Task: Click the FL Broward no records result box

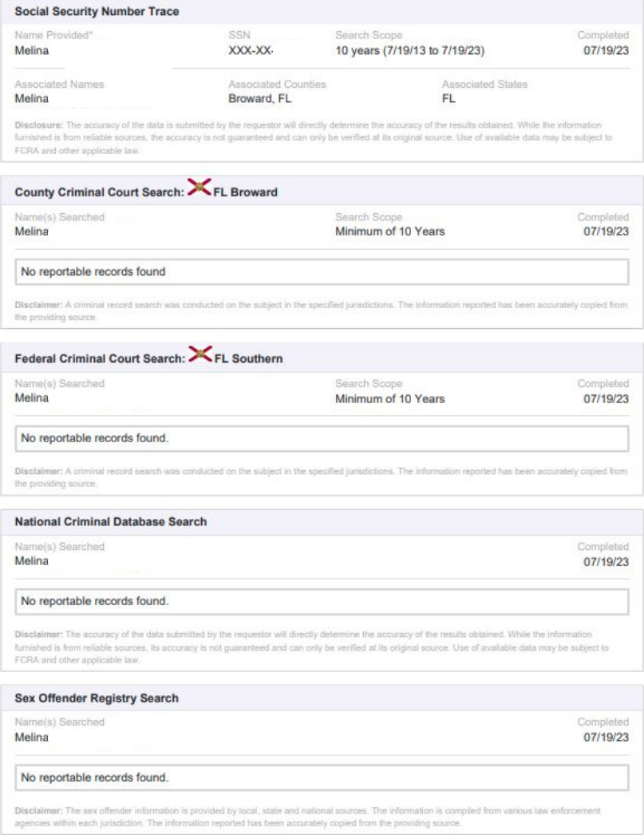Action: click(322, 272)
